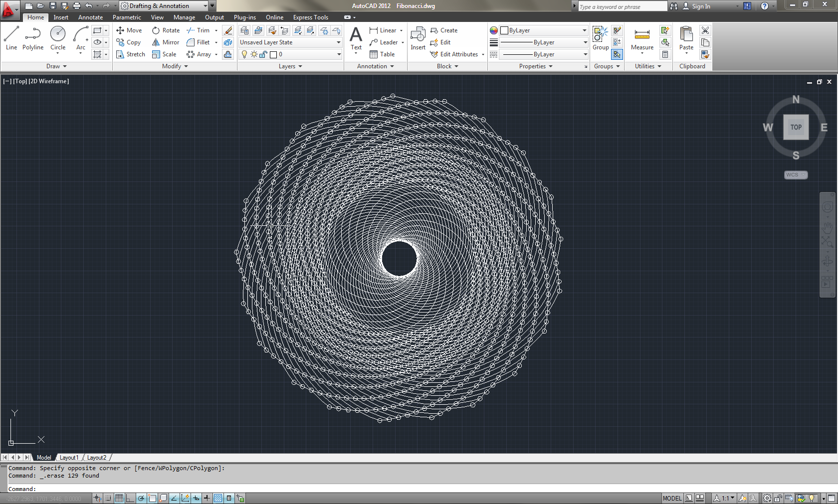Select the Line drawing tool
This screenshot has height=504, width=838.
pyautogui.click(x=11, y=38)
